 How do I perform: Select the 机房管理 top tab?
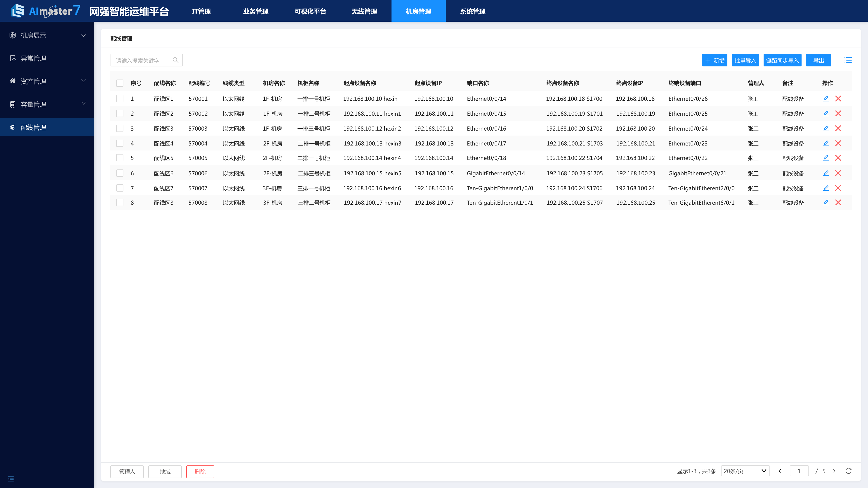point(418,11)
